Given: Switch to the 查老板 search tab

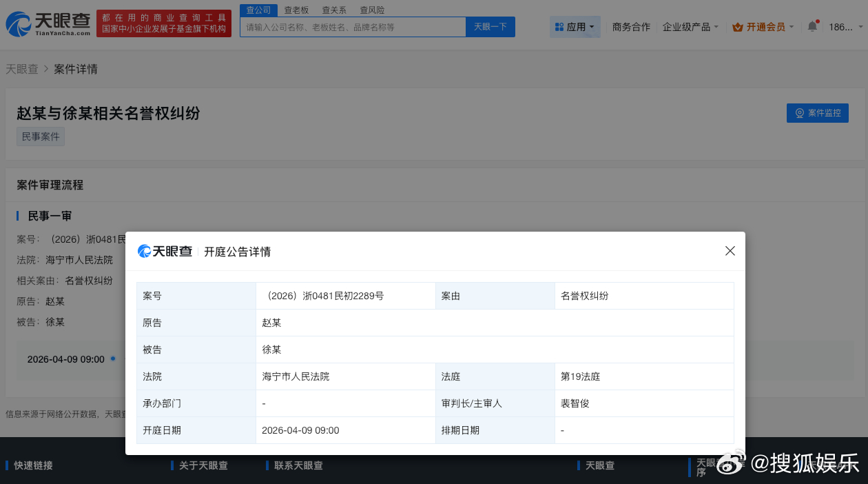Looking at the screenshot, I should coord(296,10).
